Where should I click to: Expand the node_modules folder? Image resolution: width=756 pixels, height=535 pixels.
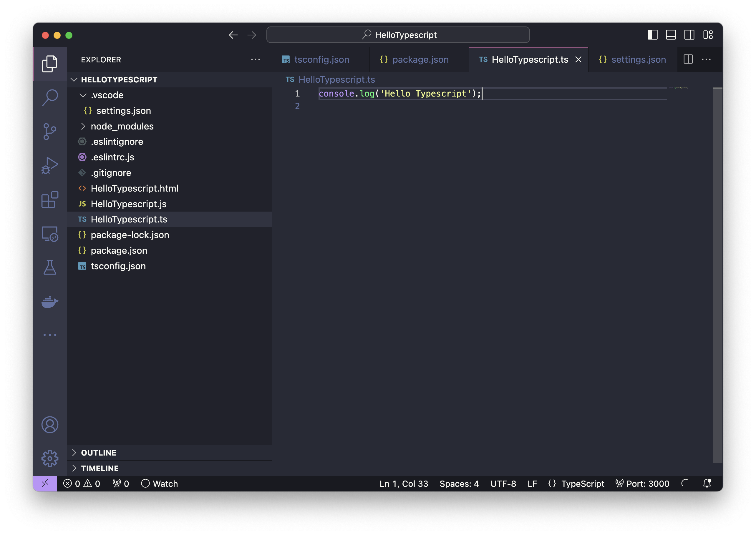[x=122, y=126]
